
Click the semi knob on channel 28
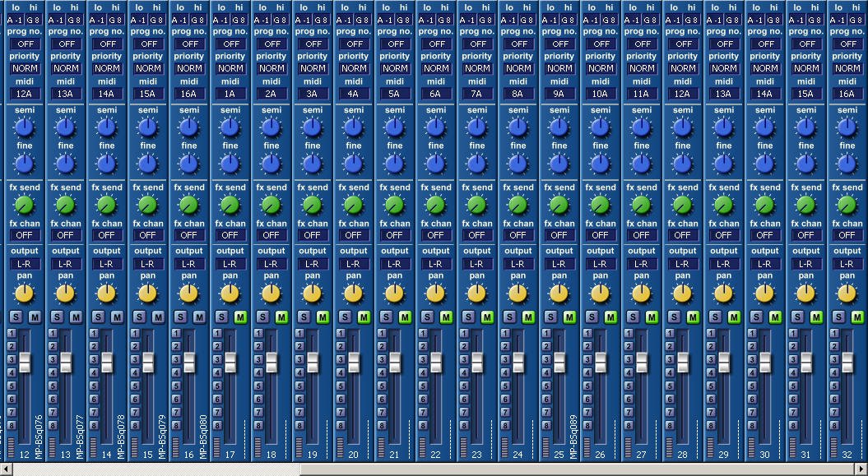(x=683, y=127)
